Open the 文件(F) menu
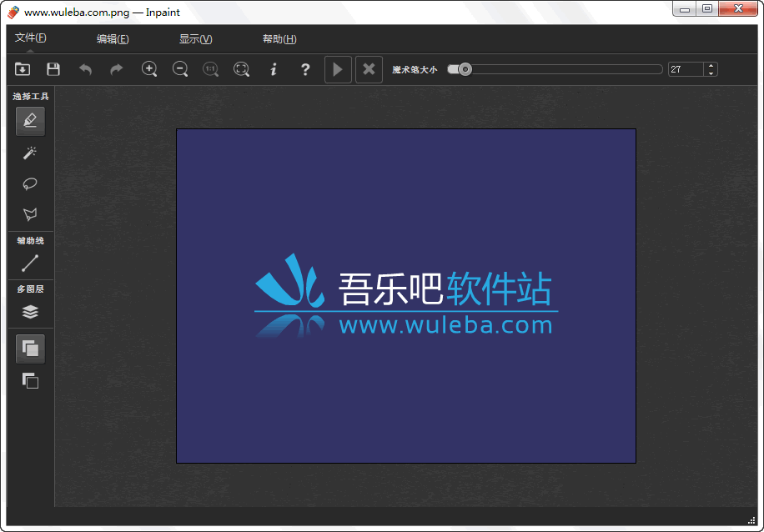 30,38
